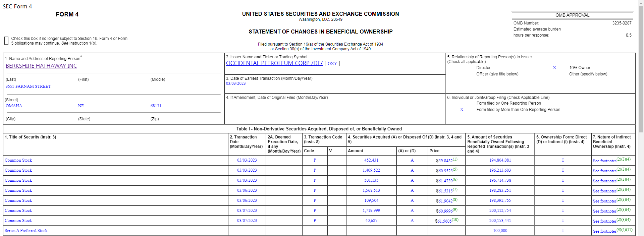Screen dimensions: 644x236
Task: Click footnote (6) beside price $61.4739
Action: (x=455, y=179)
